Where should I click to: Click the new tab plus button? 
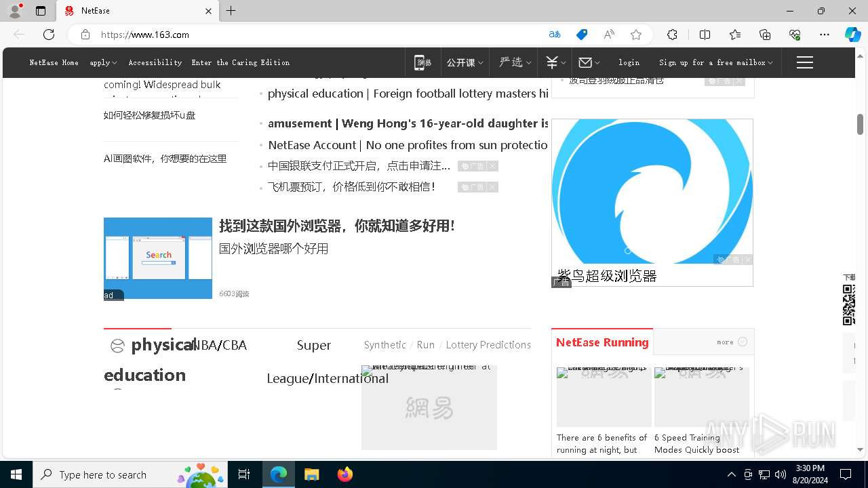(231, 11)
